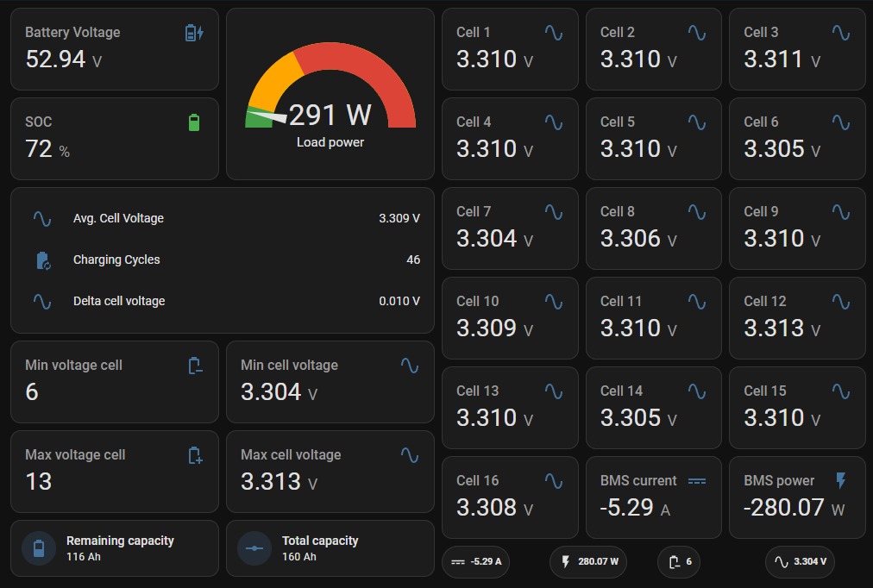Click the Cell 12 value 3.313 V
The image size is (873, 588).
click(x=782, y=328)
